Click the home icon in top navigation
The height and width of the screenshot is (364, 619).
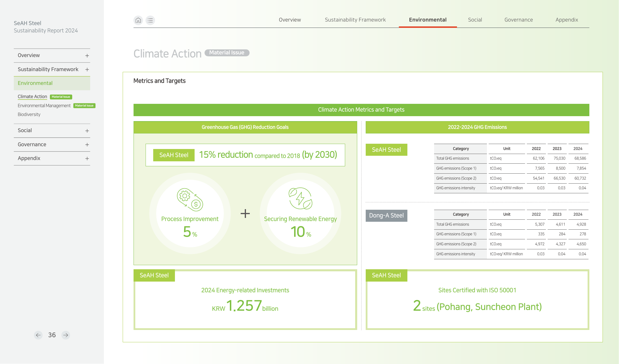[x=138, y=20]
